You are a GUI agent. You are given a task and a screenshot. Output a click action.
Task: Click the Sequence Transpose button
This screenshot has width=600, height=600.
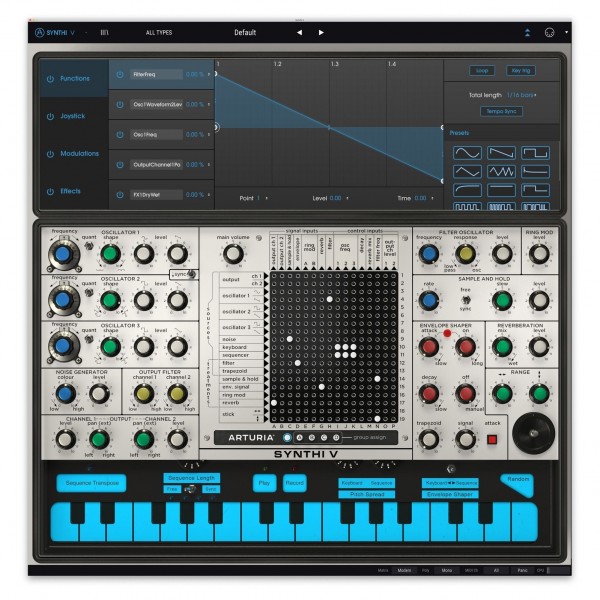click(x=92, y=483)
